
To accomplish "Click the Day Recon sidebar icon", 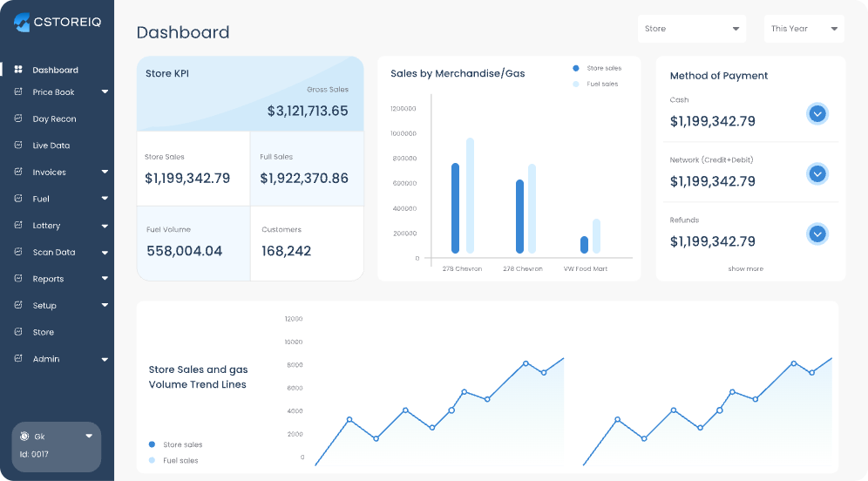I will click(x=18, y=119).
